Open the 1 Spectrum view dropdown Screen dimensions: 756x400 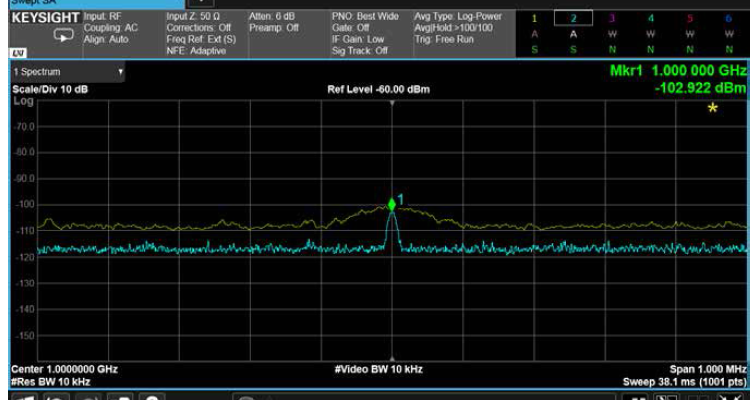click(x=68, y=73)
